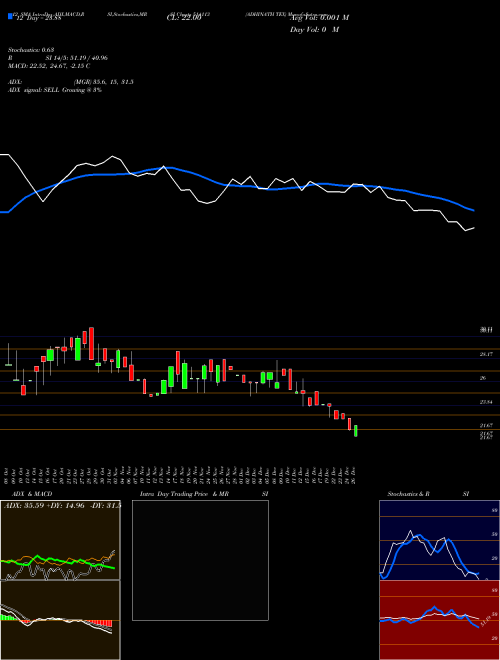The height and width of the screenshot is (660, 500).
Task: Select the 'CL: 22.00' closing price text
Action: point(184,18)
